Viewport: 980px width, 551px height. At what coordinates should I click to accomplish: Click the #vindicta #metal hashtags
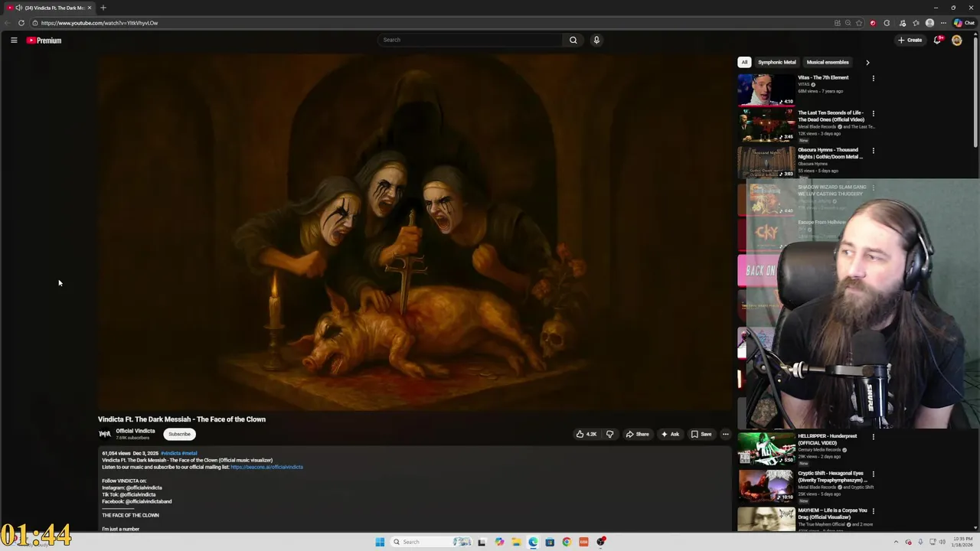[x=178, y=453]
